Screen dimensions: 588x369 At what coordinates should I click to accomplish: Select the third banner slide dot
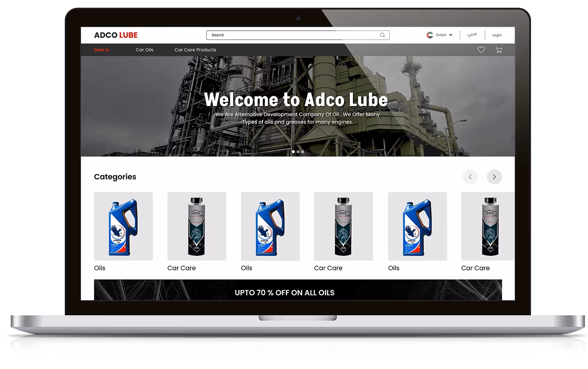pos(303,152)
